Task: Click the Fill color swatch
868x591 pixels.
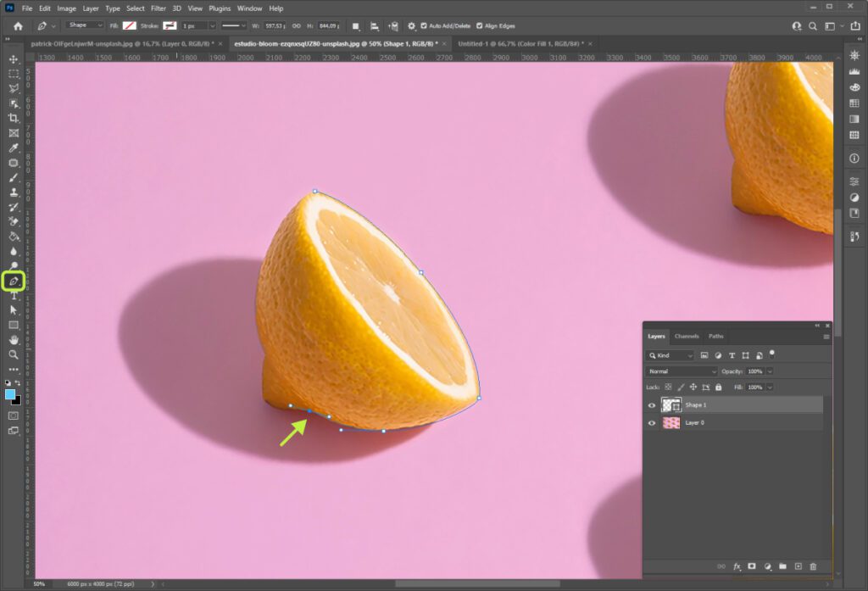Action: [x=130, y=26]
